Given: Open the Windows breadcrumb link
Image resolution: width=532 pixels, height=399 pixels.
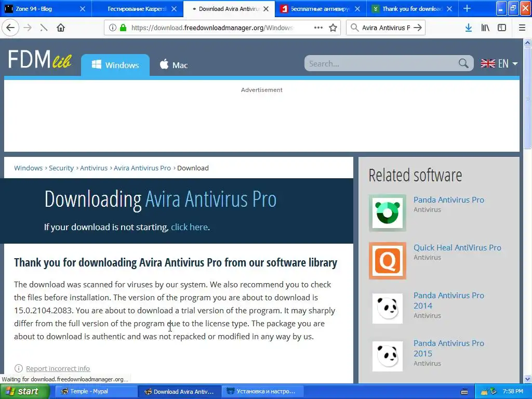Looking at the screenshot, I should coord(28,168).
